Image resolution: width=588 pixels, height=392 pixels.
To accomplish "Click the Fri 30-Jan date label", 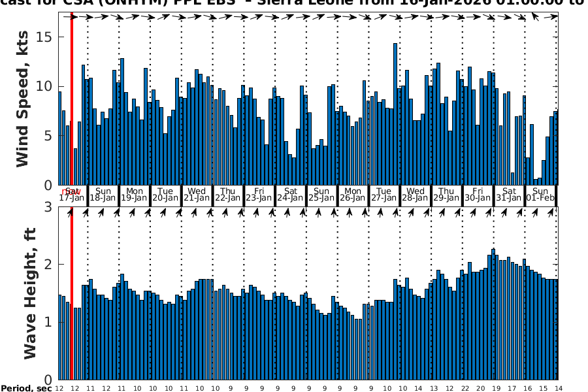I will click(478, 195).
